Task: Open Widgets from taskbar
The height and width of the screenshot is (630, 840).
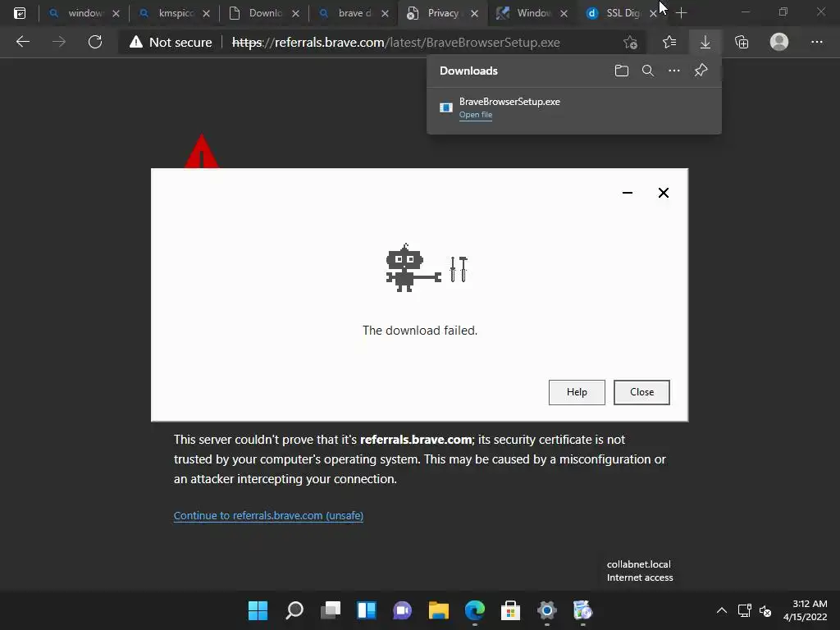Action: [x=367, y=610]
